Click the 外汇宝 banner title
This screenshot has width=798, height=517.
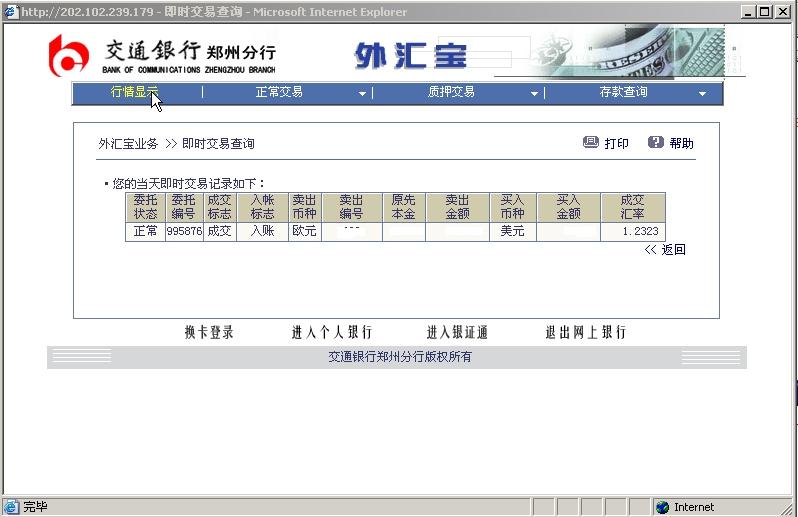tap(411, 55)
